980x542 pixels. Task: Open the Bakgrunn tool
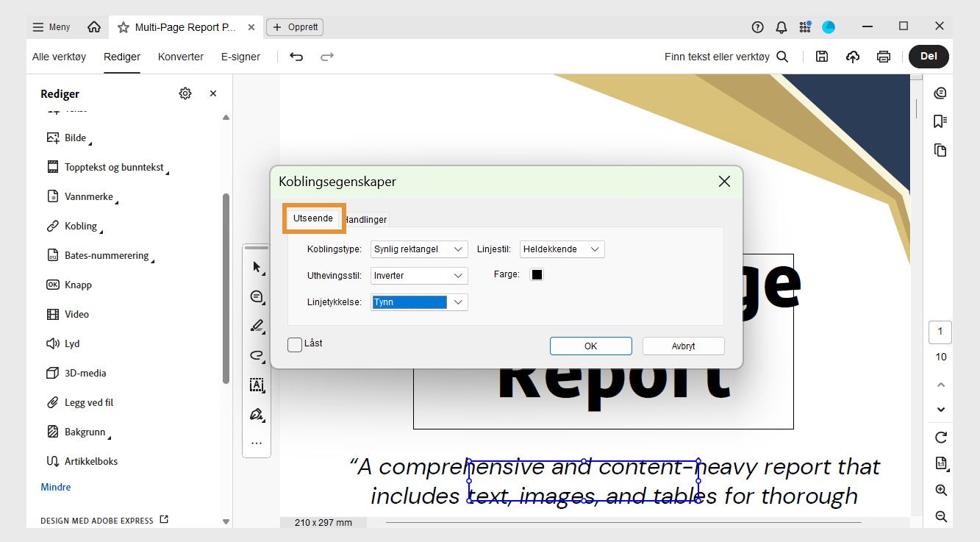(x=79, y=432)
